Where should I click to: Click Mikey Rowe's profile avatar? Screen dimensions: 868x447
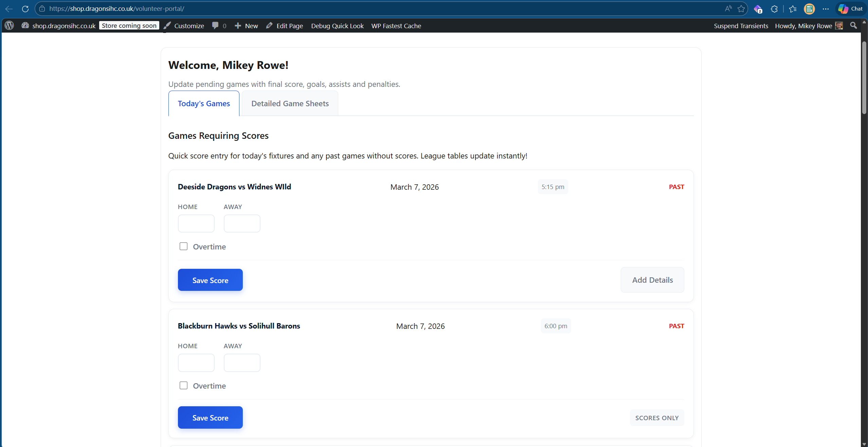[839, 25]
